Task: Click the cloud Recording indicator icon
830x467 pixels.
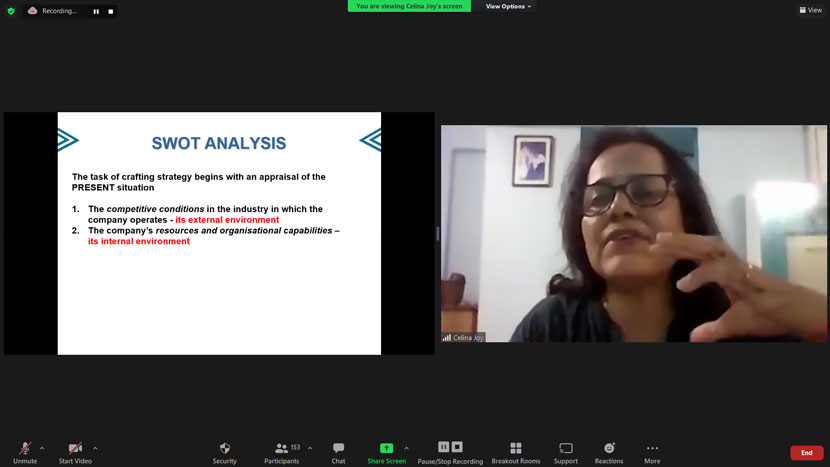Action: tap(32, 11)
